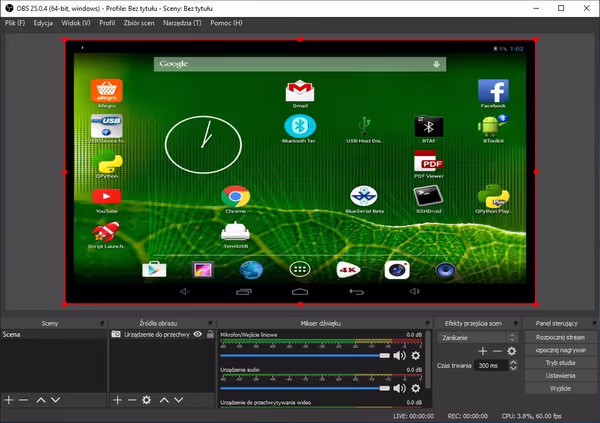Click the 4K app icon in dock
Image resolution: width=600 pixels, height=423 pixels.
(x=348, y=269)
